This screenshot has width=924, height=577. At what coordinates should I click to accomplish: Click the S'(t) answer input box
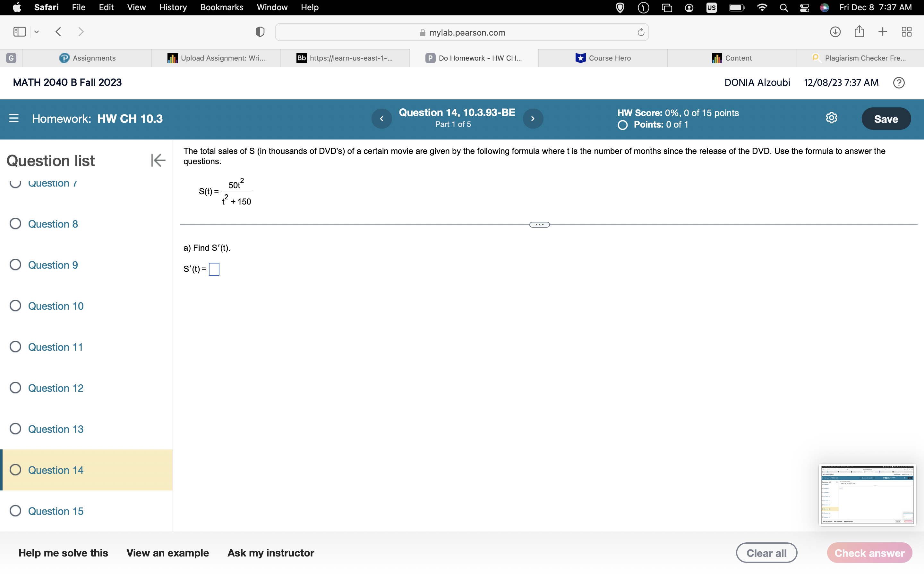[x=214, y=269]
